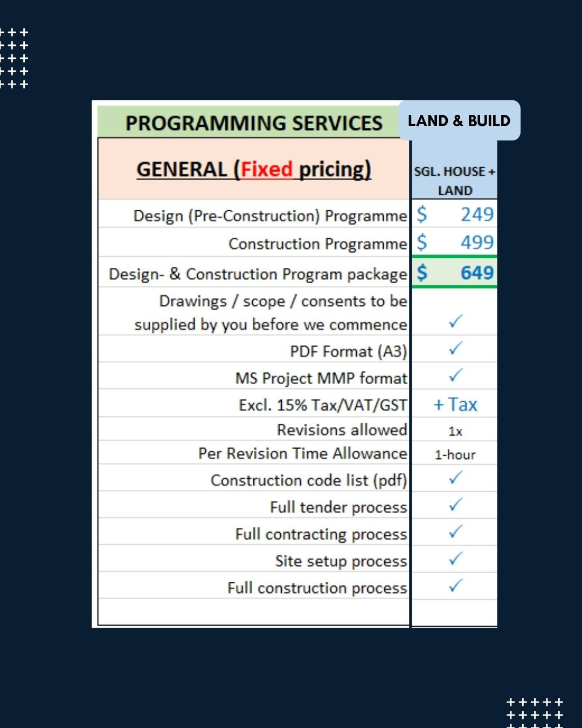Select the 'PROGRAMMING SERVICES' header
Viewport: 582px width, 728px height.
click(254, 123)
